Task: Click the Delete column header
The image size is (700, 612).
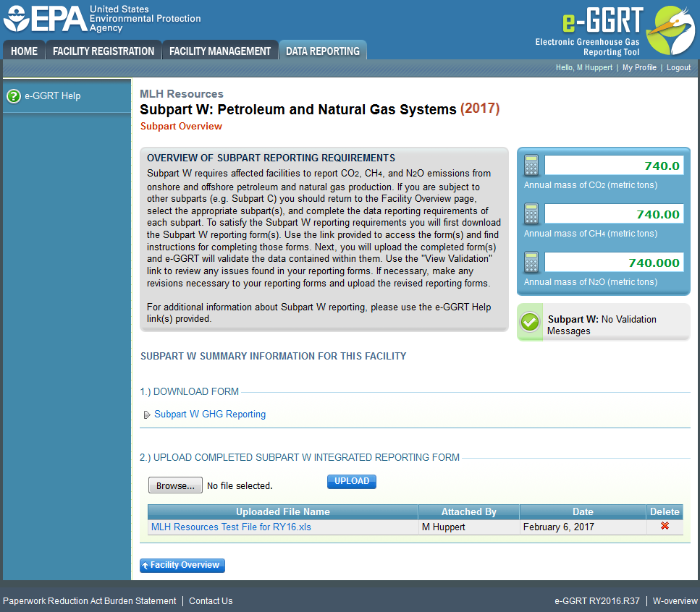Action: pyautogui.click(x=665, y=511)
